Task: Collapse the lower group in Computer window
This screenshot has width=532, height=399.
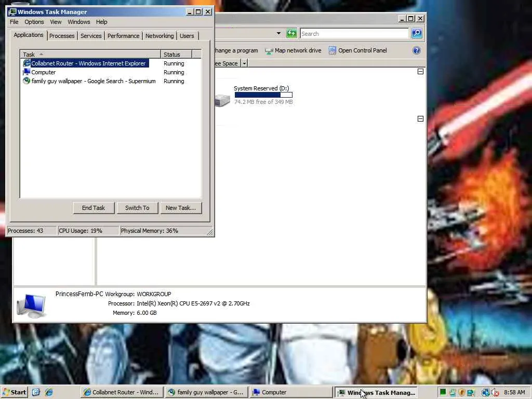Action: coord(420,119)
